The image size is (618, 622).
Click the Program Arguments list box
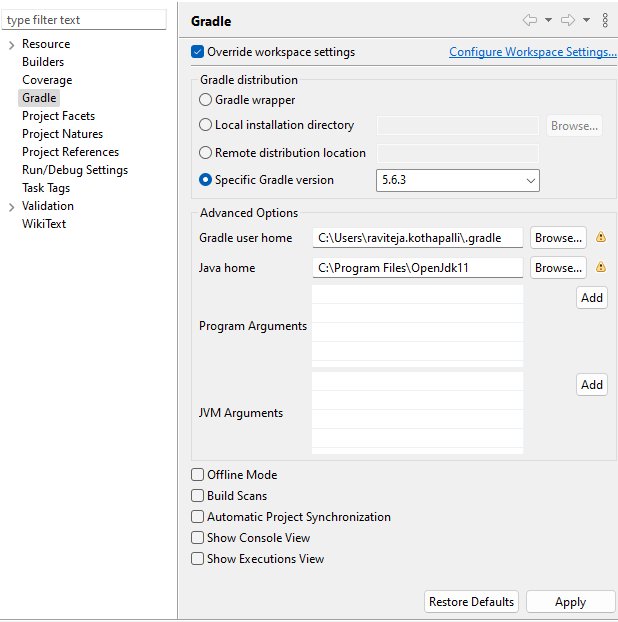coord(417,326)
